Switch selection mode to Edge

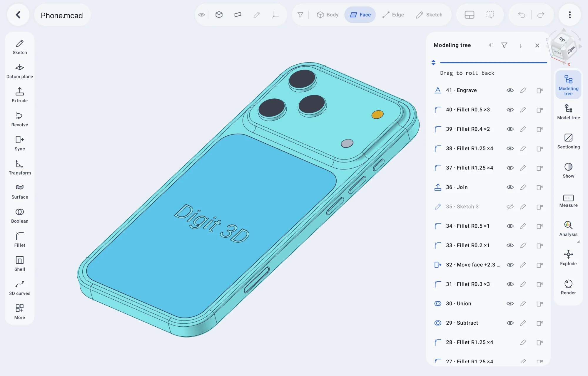pos(393,15)
